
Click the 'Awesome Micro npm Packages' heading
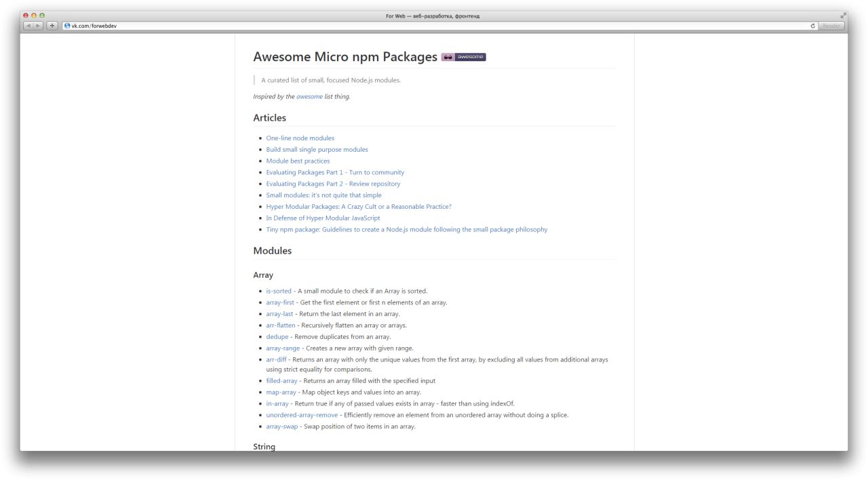coord(345,57)
